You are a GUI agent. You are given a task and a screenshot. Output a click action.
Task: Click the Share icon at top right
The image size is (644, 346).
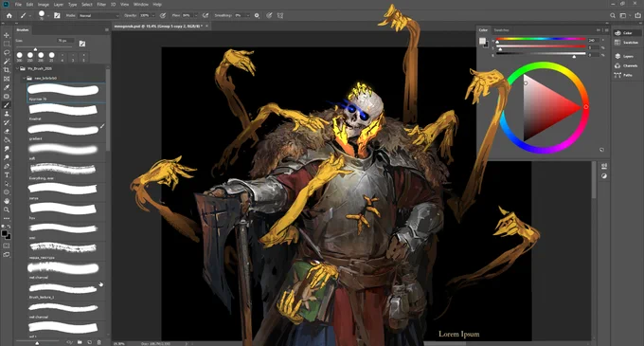[x=637, y=15]
